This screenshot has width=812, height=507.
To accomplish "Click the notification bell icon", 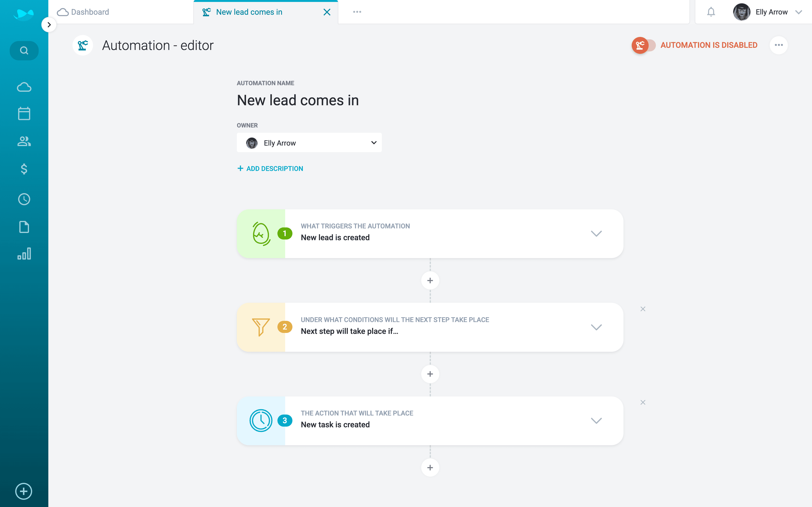I will pos(711,12).
